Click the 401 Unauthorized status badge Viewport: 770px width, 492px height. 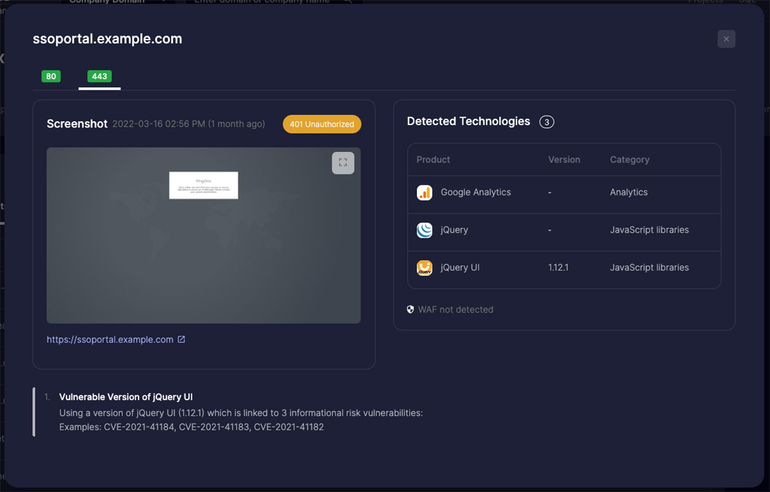pos(322,124)
